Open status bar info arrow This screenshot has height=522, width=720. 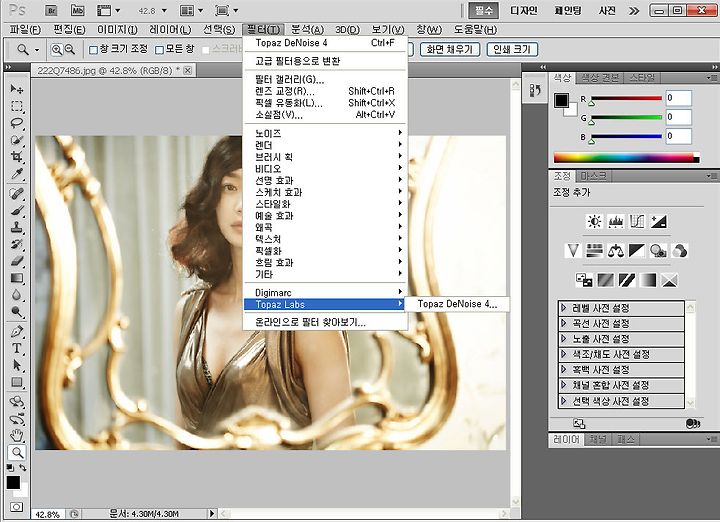tap(211, 513)
